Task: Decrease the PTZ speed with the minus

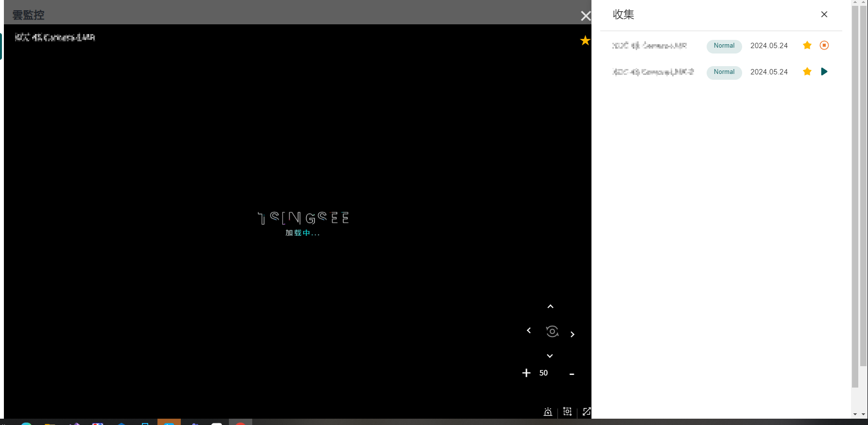Action: [x=572, y=374]
